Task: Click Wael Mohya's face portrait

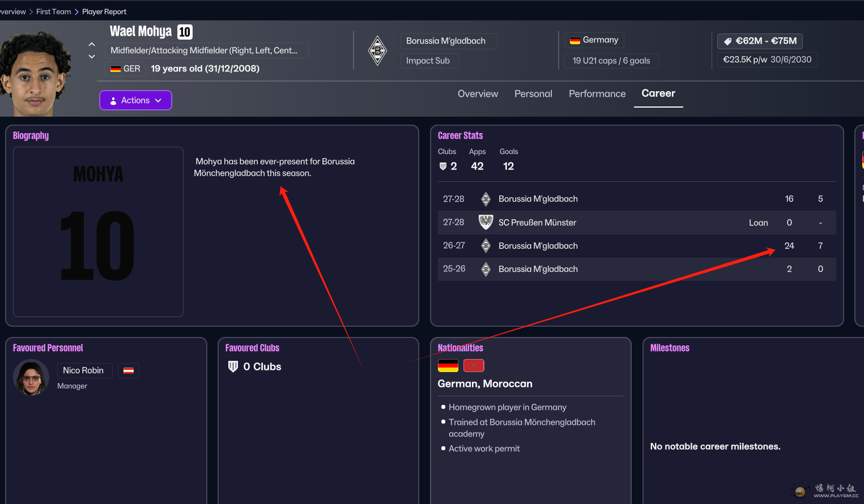Action: pos(36,72)
